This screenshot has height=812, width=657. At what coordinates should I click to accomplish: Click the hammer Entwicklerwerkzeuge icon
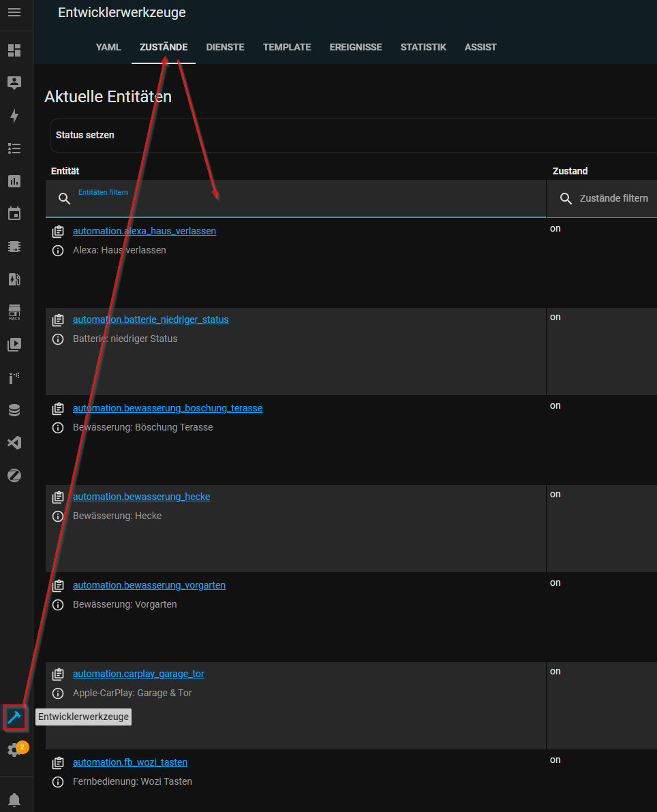pos(14,717)
